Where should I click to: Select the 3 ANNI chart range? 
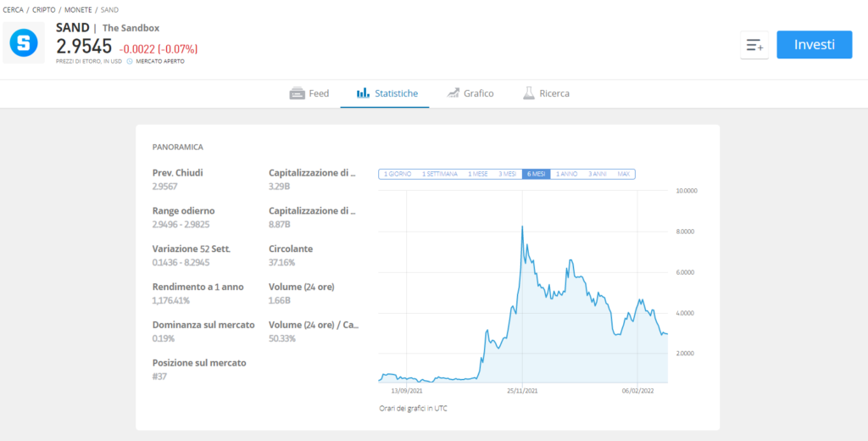click(598, 174)
